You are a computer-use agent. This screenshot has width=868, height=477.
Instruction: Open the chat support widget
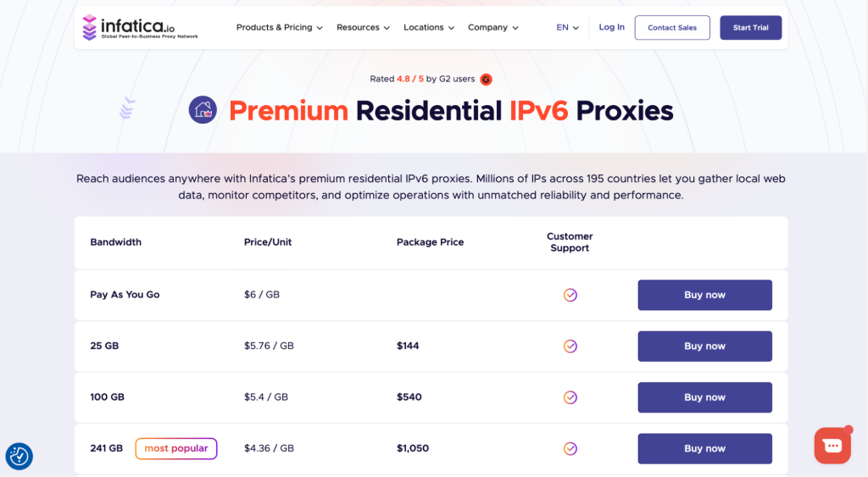[832, 446]
